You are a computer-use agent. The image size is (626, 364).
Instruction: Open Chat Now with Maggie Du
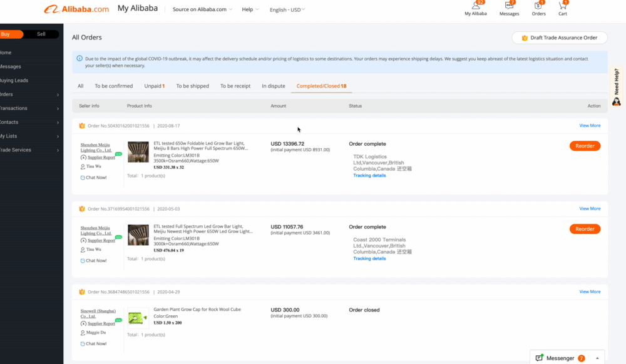[93, 343]
